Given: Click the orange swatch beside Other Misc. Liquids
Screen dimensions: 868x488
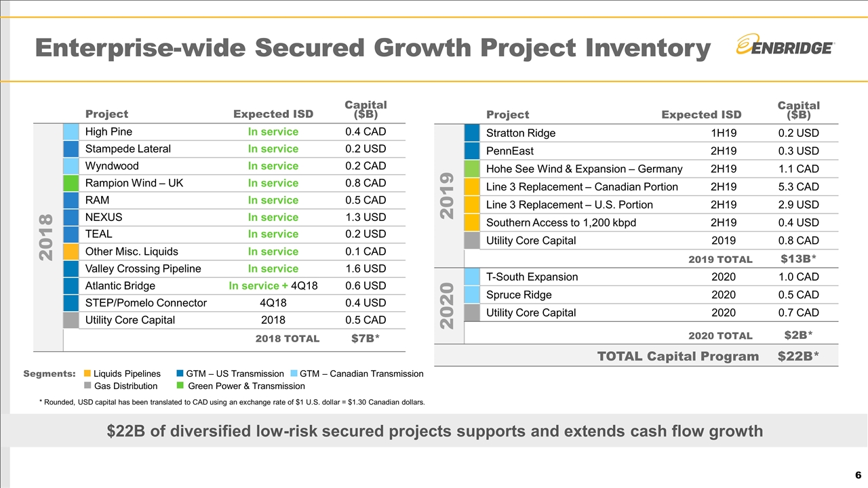Looking at the screenshot, I should 71,251.
